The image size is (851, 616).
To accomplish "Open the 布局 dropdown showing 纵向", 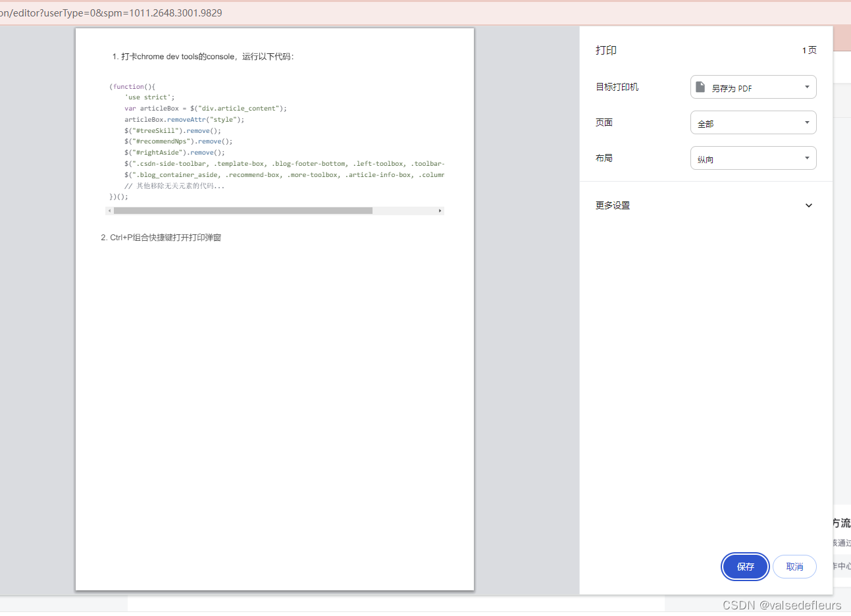I will [753, 158].
